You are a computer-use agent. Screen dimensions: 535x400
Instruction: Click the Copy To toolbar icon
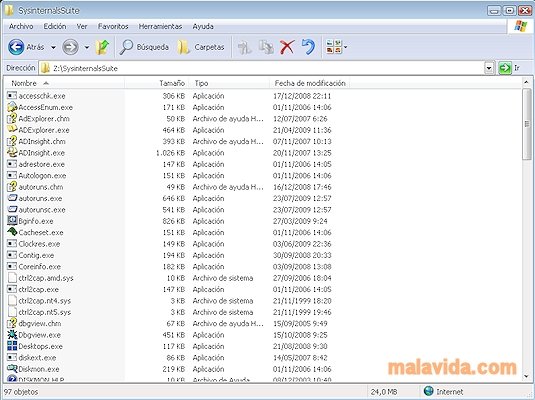coord(266,47)
